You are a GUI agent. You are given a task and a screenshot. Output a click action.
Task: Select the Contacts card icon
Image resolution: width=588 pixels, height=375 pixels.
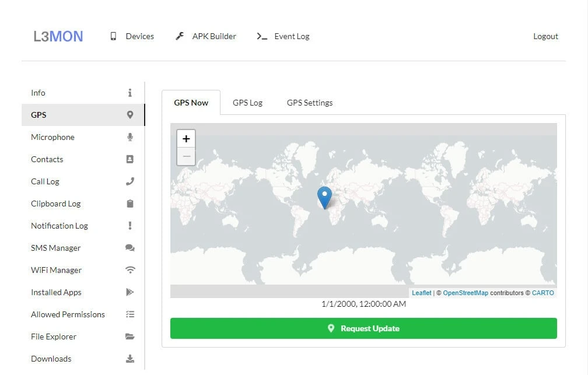pyautogui.click(x=129, y=159)
